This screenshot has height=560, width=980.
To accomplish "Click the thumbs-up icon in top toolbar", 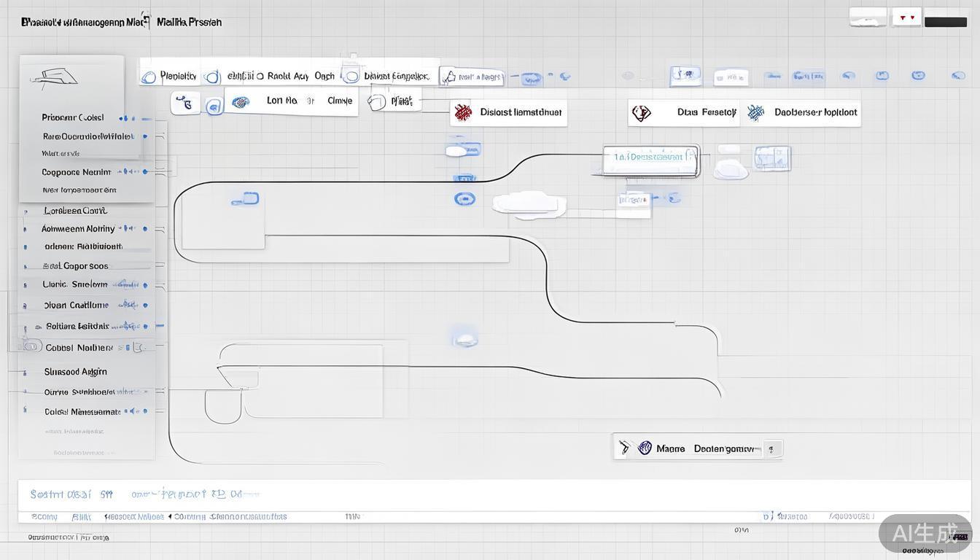I will point(449,77).
